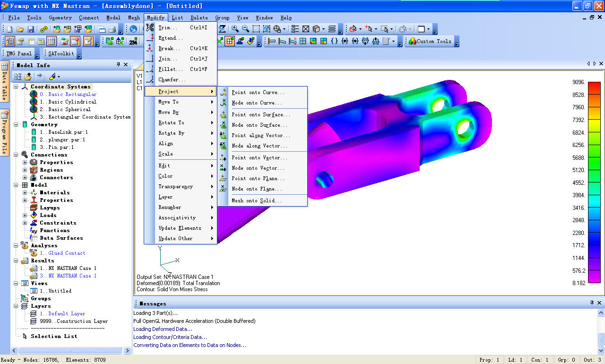
Task: Close the Model Info panel
Action: pyautogui.click(x=126, y=65)
